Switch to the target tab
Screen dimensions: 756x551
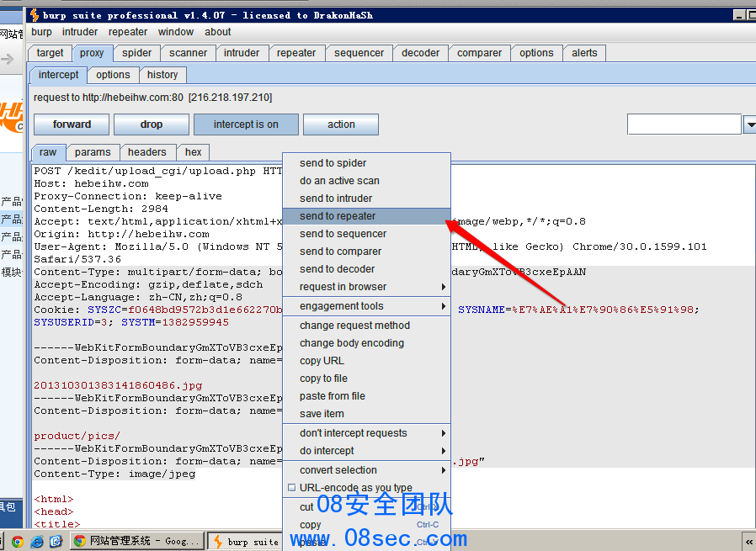coord(51,53)
